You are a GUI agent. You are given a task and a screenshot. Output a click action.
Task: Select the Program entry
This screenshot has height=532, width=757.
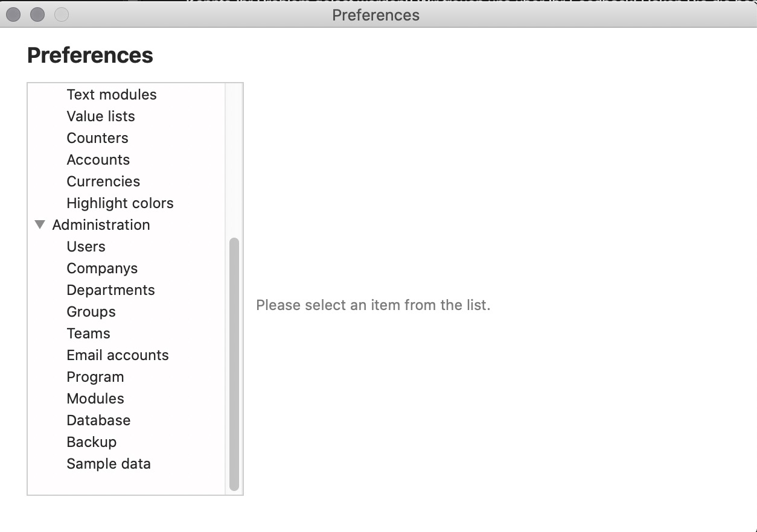(x=95, y=377)
